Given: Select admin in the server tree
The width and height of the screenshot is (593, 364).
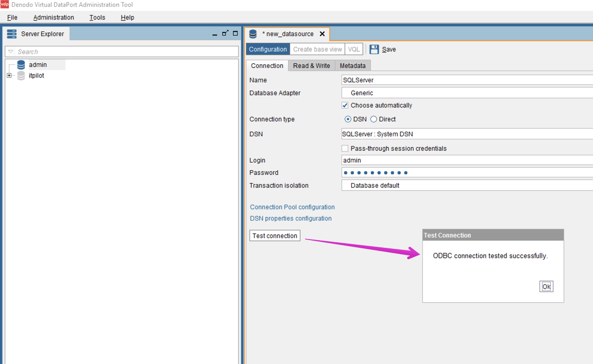Looking at the screenshot, I should point(38,65).
